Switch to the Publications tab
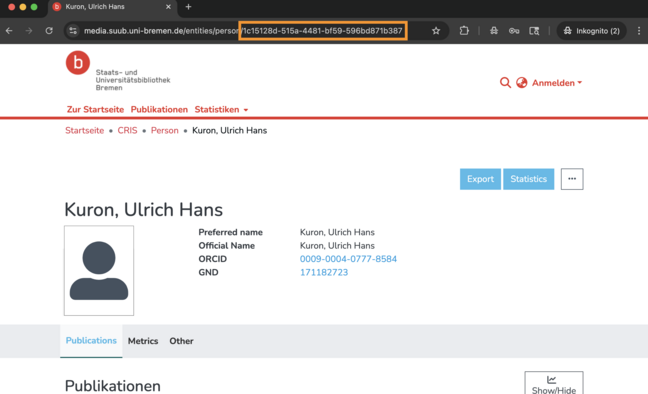648x394 pixels. point(91,341)
